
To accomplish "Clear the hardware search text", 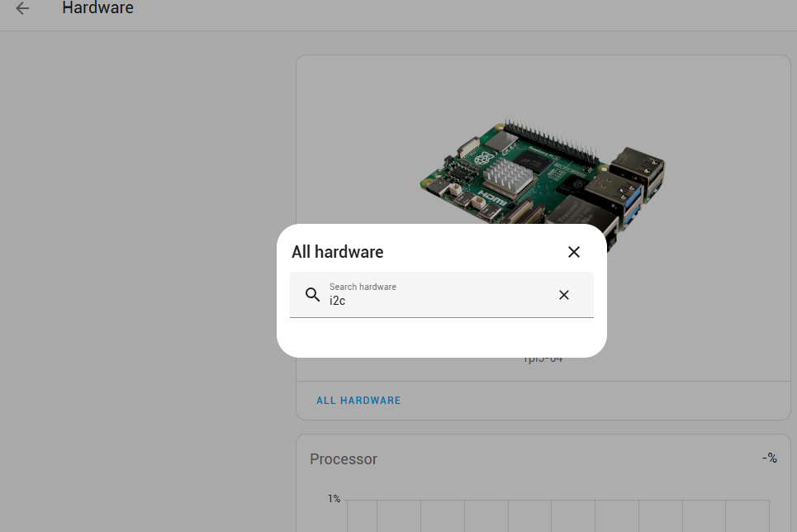I will pos(564,295).
